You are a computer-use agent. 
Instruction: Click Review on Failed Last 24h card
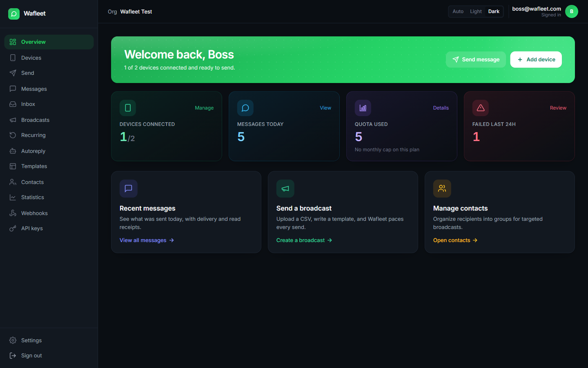click(558, 108)
